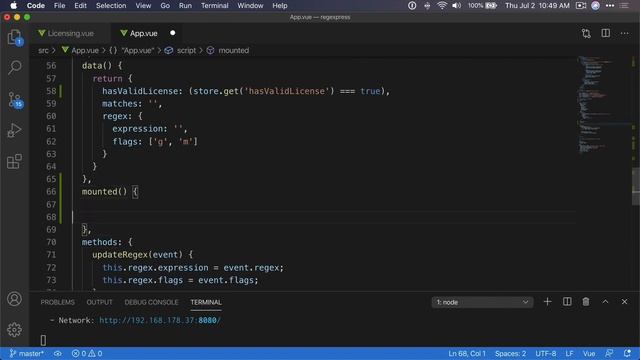Screen dimensions: 640x360
Task: Open errors and warnings count
Action: click(x=87, y=353)
